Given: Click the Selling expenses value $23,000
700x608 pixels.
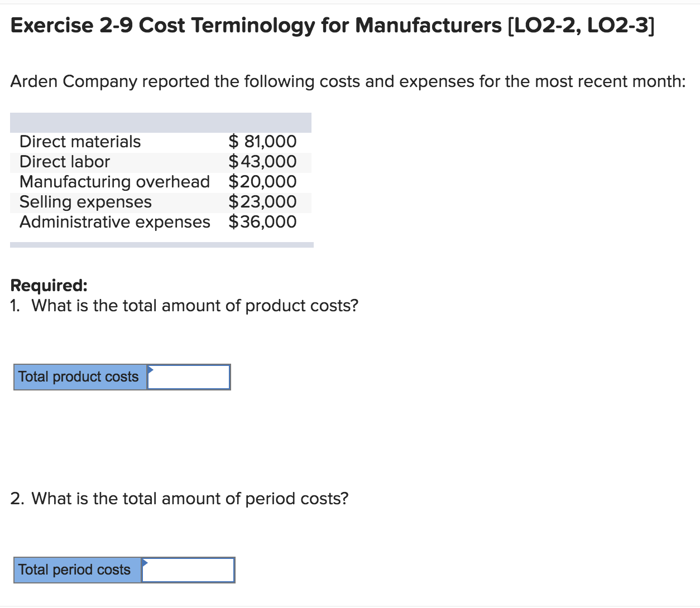Looking at the screenshot, I should pos(262,202).
